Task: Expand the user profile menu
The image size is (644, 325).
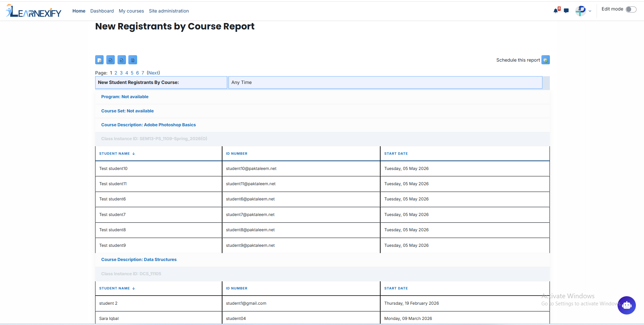Action: 583,11
